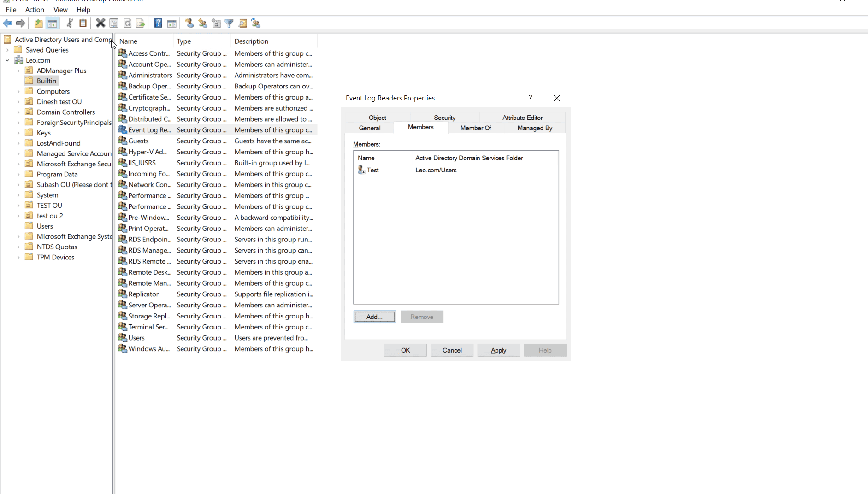The image size is (868, 494).
Task: Click the create new organizational unit icon
Action: coord(216,23)
